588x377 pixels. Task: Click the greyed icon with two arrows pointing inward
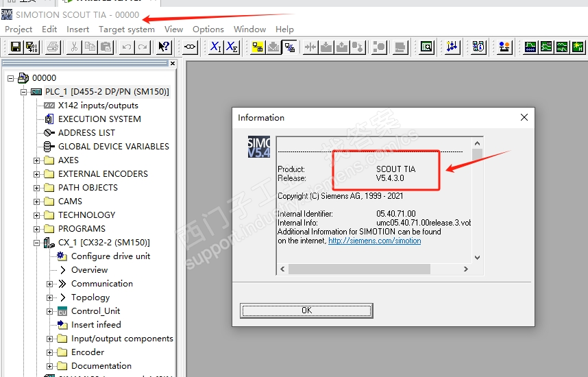[310, 47]
